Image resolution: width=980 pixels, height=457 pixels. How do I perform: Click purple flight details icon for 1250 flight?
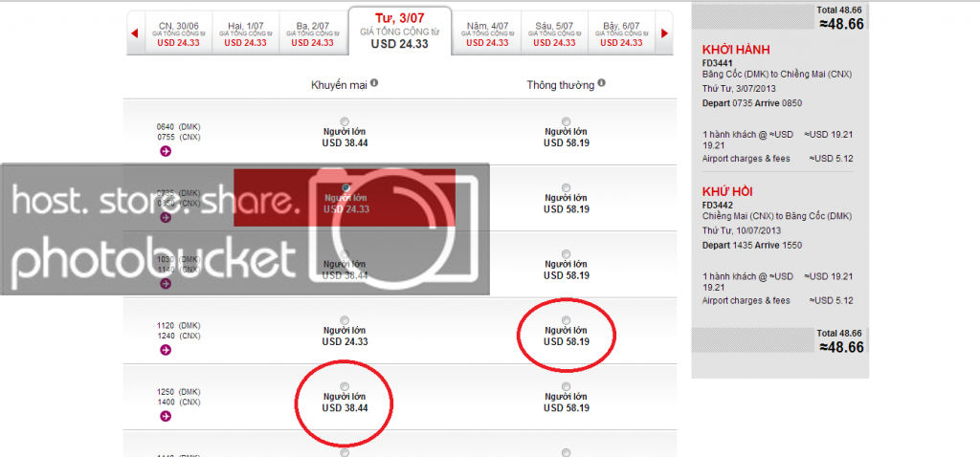click(x=166, y=416)
